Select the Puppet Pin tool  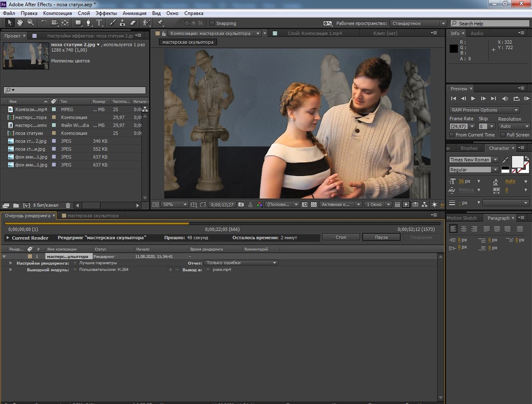160,23
